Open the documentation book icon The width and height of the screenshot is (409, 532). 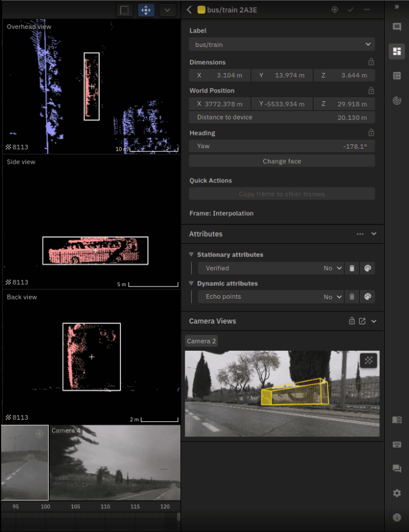pyautogui.click(x=397, y=420)
